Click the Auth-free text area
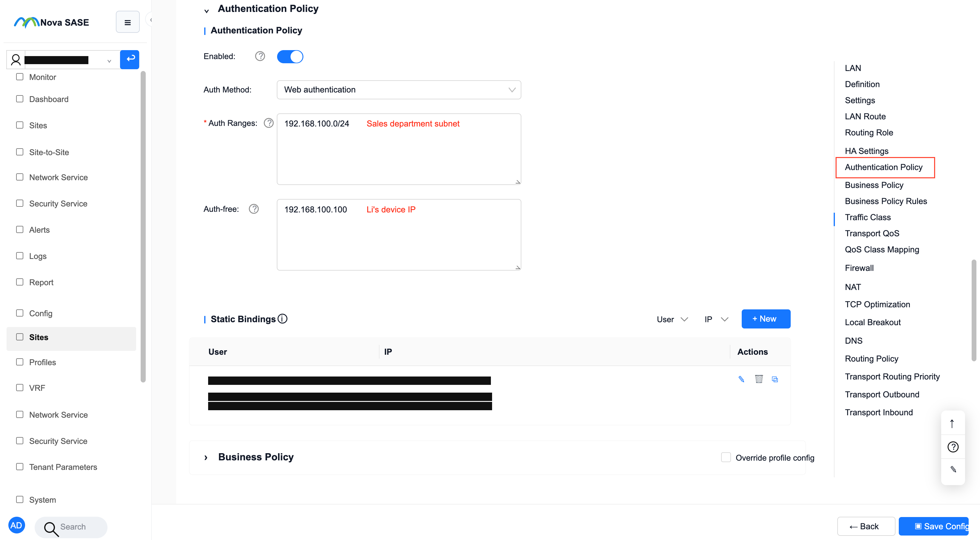The image size is (980, 540). tap(399, 235)
